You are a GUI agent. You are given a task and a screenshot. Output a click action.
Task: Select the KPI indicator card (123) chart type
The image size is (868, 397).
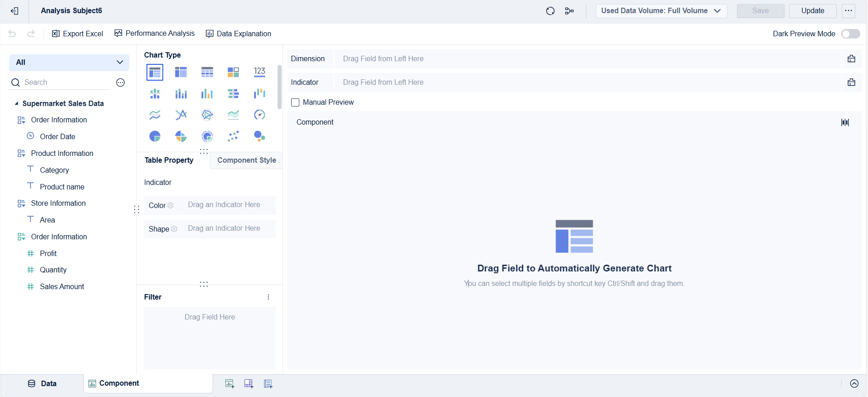click(259, 72)
